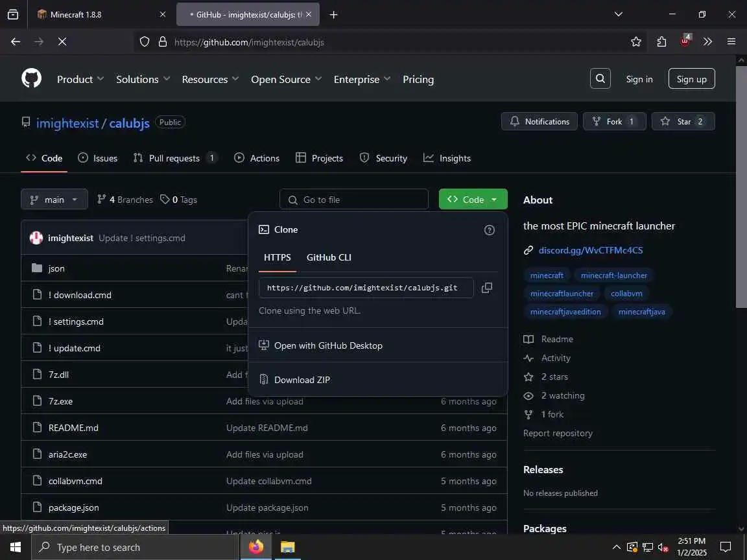
Task: Bookmark this page with the star icon
Action: (x=636, y=42)
